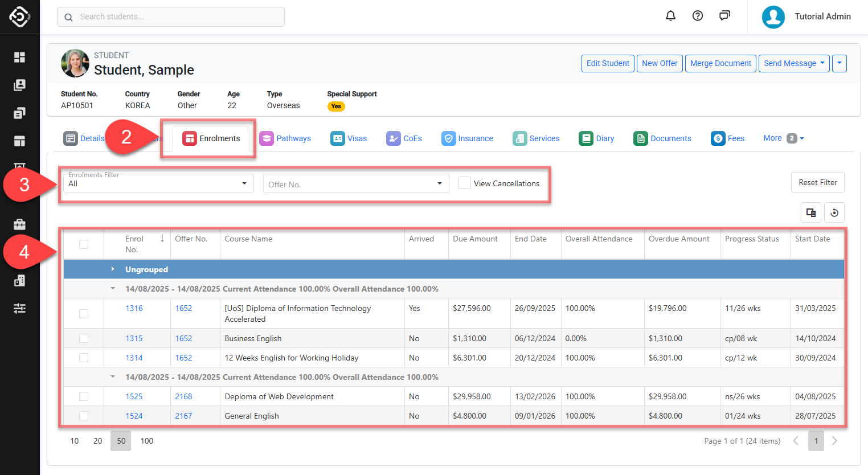868x475 pixels.
Task: Click the briefcase icon in left sidebar
Action: pyautogui.click(x=19, y=224)
